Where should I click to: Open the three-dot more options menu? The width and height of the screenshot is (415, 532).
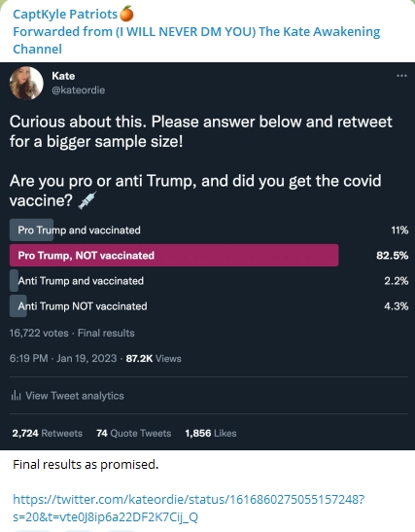point(401,76)
